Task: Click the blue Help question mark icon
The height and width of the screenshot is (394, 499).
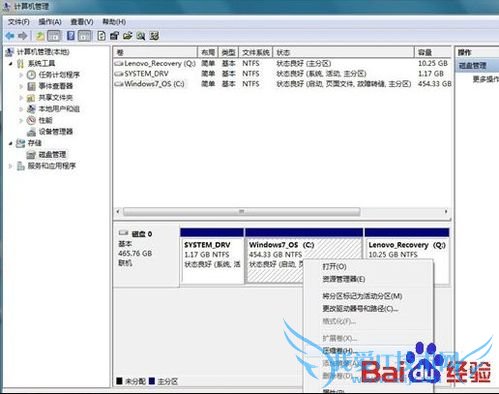Action: pos(71,36)
